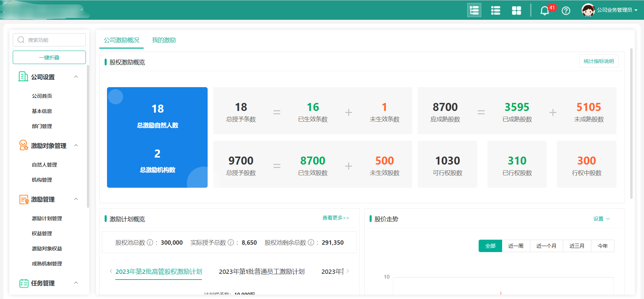Collapse the 激励管理 section chevron
The width and height of the screenshot is (644, 299).
76,199
